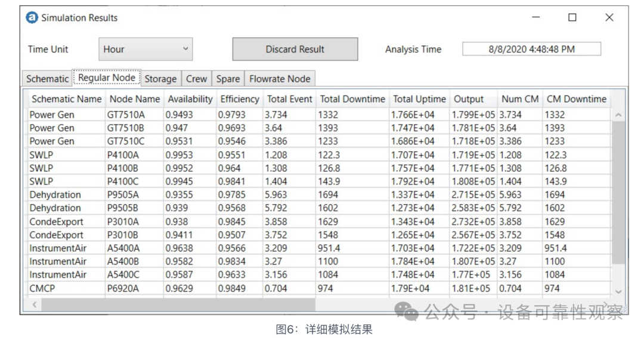
Task: Click efficiency value 0.9841
Action: [231, 182]
